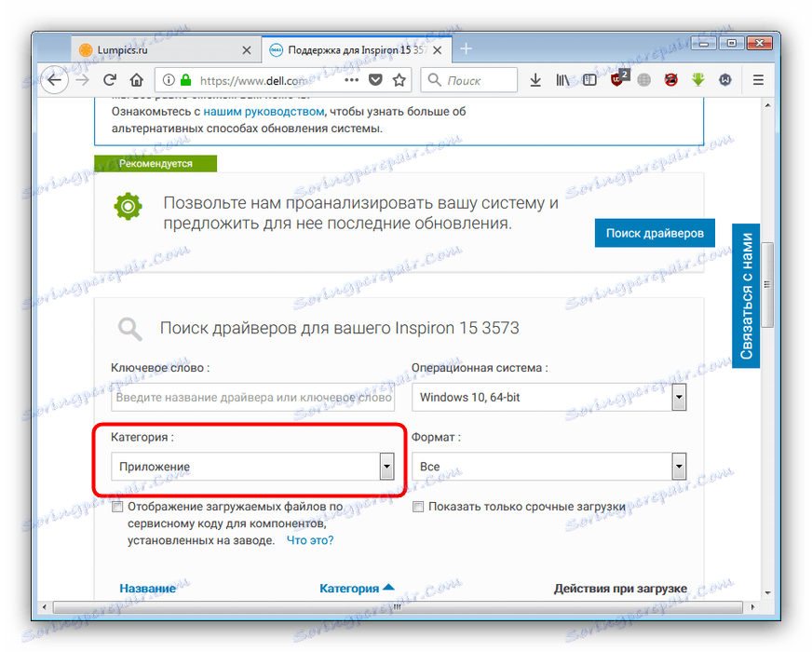Screen dimensions: 812x652
Task: Show site information icon in address bar
Action: point(169,80)
